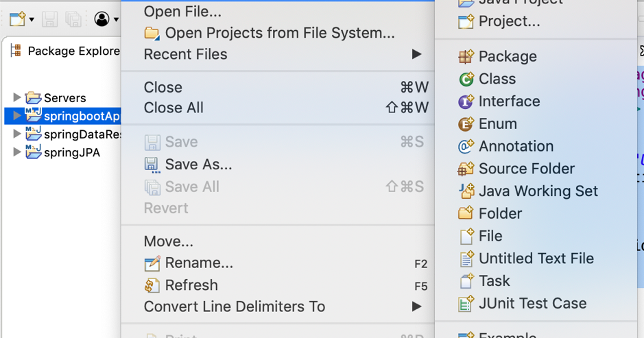Image resolution: width=644 pixels, height=338 pixels.
Task: Click the Rename... menu item
Action: point(198,263)
